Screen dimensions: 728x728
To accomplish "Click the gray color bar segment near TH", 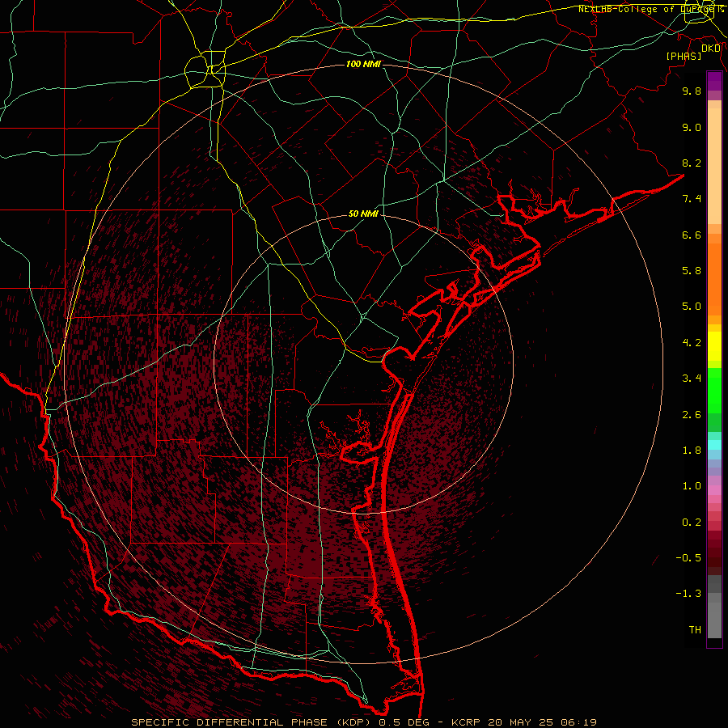I will click(714, 620).
